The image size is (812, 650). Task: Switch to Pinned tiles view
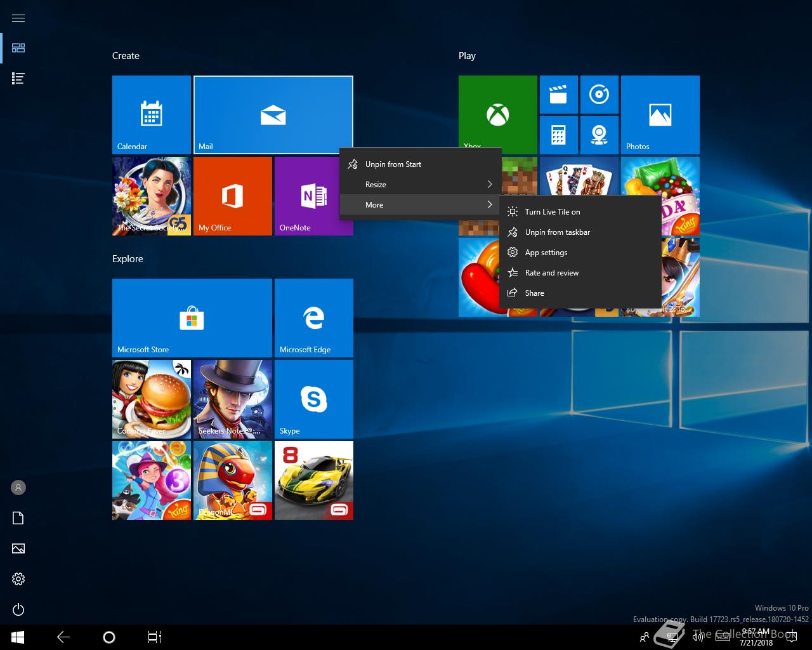(18, 48)
